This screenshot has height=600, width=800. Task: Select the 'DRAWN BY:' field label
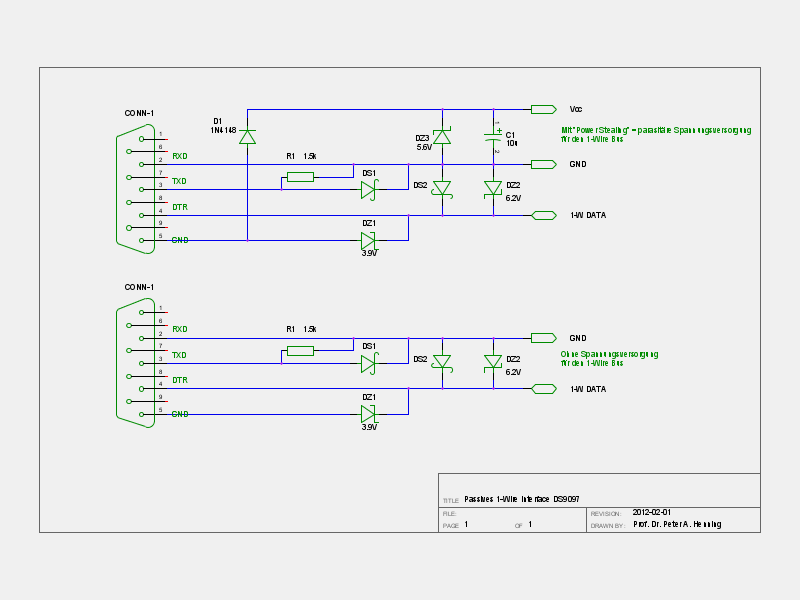(608, 526)
